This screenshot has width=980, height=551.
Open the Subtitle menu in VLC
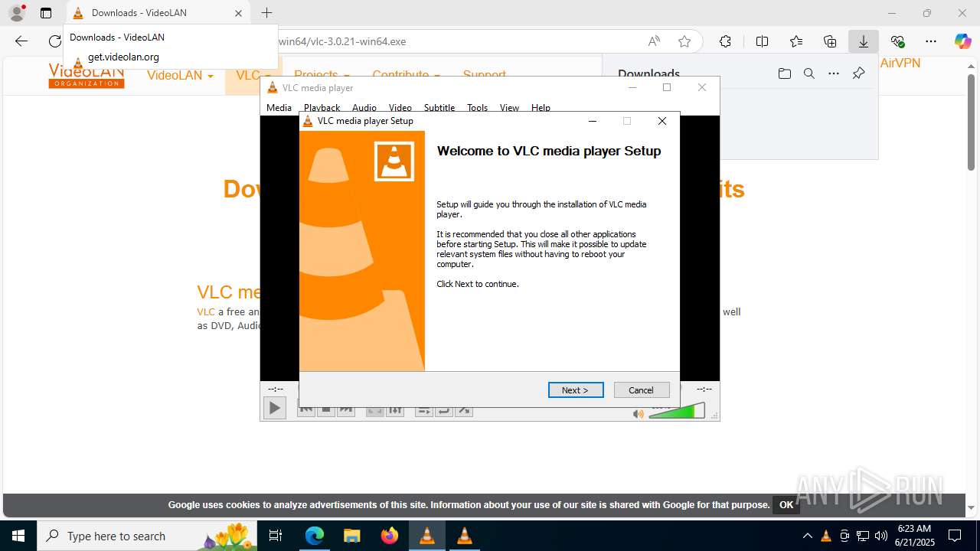click(439, 108)
